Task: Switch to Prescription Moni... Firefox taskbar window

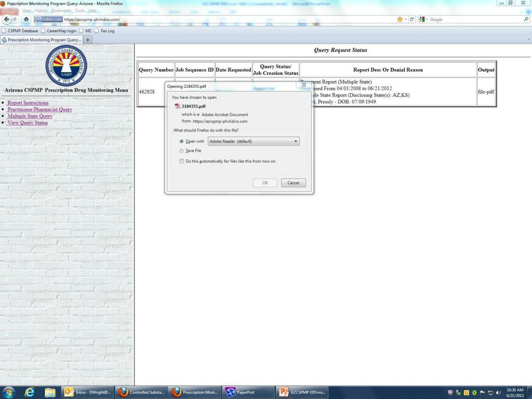Action: (x=194, y=392)
